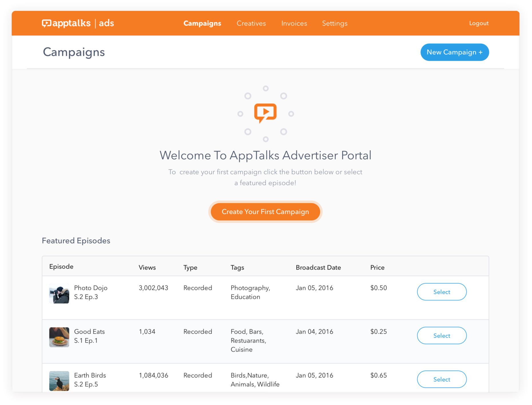Viewport: 532px width, 405px height.
Task: Click the Campaigns page title heading
Action: (x=74, y=52)
